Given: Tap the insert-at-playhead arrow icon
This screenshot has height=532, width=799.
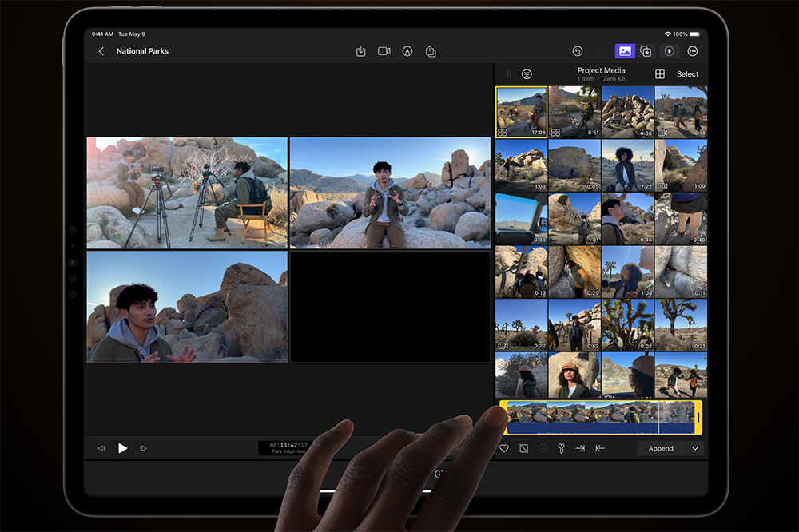Looking at the screenshot, I should tap(582, 448).
